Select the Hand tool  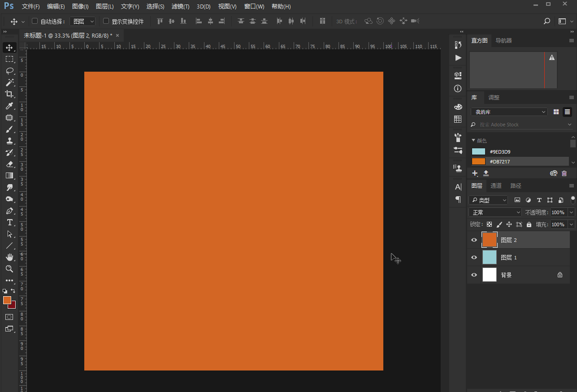9,257
